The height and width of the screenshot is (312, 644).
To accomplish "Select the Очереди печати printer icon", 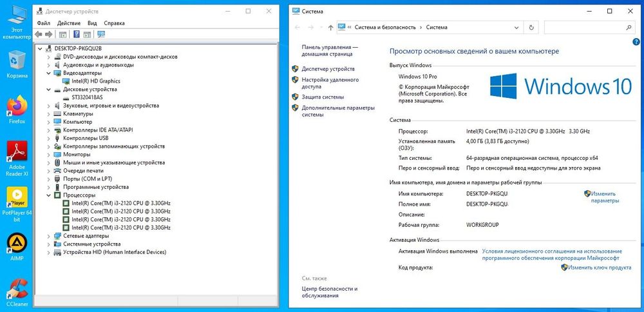I will click(x=57, y=171).
